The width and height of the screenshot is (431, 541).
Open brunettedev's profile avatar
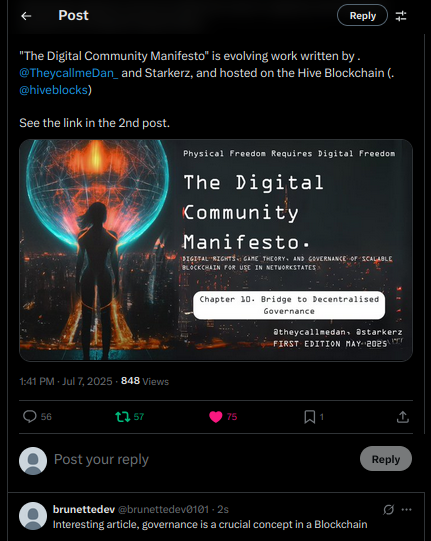[x=33, y=516]
